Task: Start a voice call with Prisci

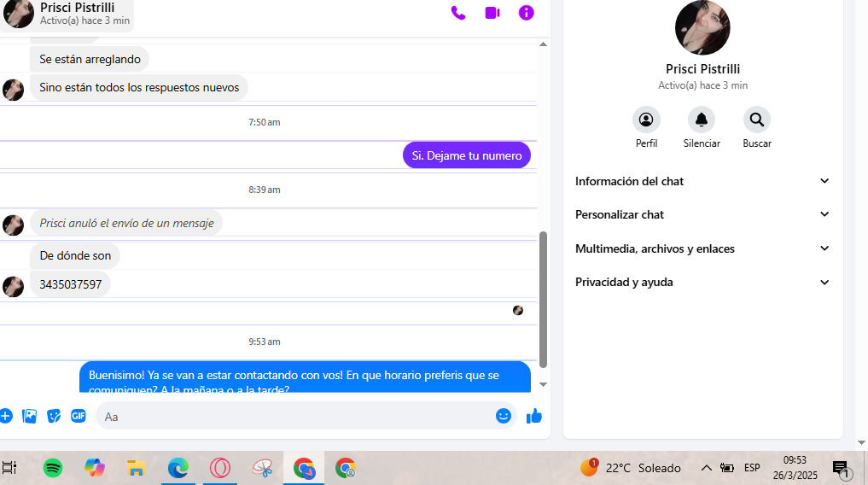Action: tap(458, 13)
